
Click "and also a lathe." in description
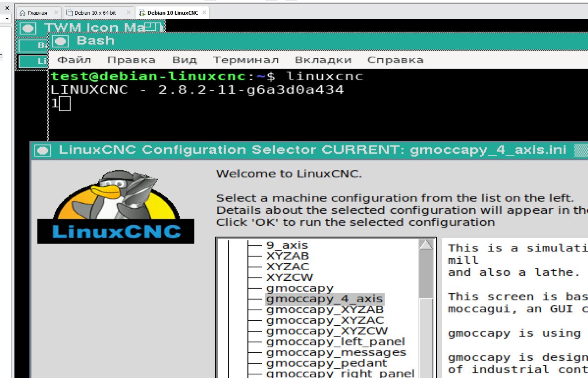(x=513, y=272)
